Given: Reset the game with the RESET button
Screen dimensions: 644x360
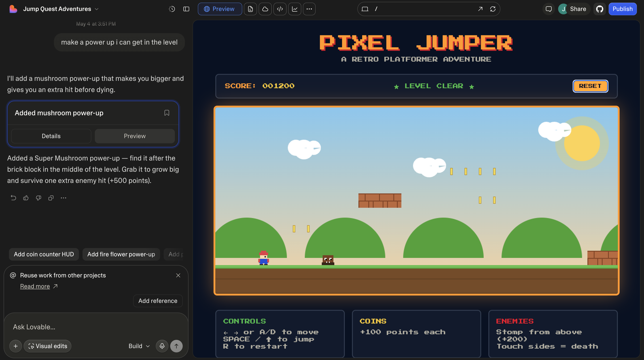Looking at the screenshot, I should [x=590, y=86].
